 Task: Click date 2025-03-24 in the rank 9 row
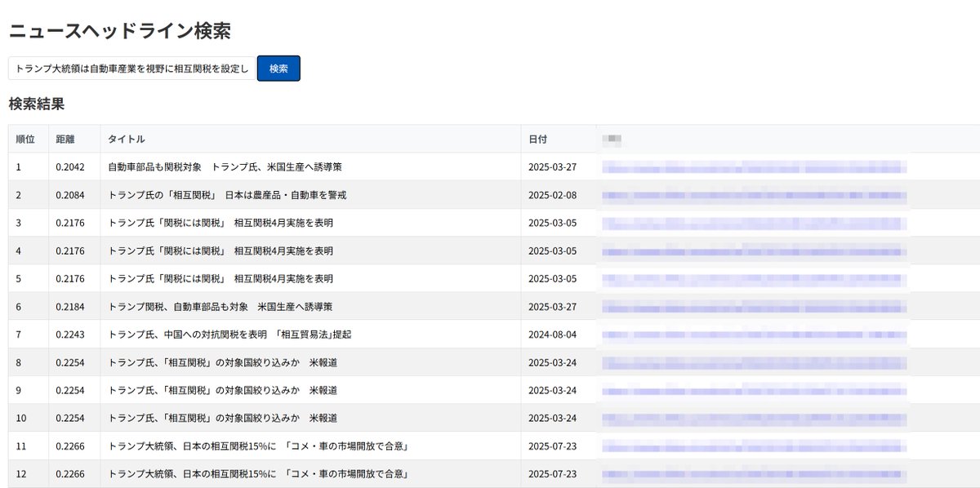(x=552, y=390)
